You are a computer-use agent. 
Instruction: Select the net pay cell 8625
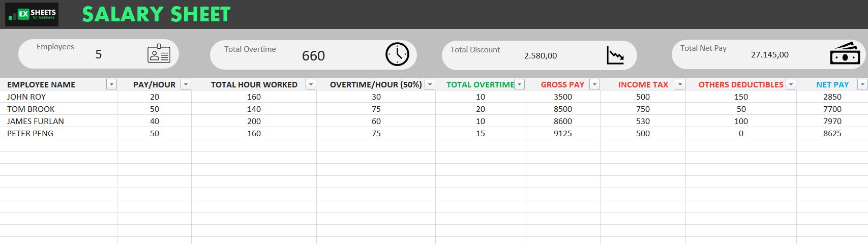pyautogui.click(x=832, y=133)
